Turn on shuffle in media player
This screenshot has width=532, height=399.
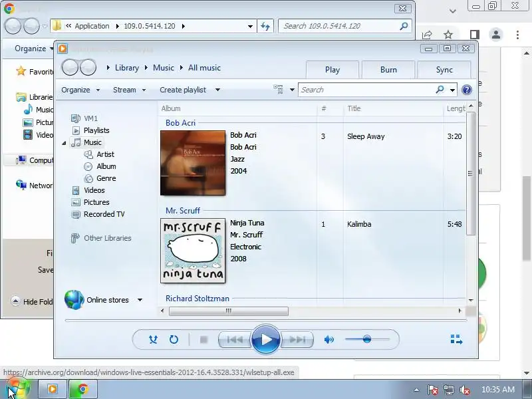153,339
